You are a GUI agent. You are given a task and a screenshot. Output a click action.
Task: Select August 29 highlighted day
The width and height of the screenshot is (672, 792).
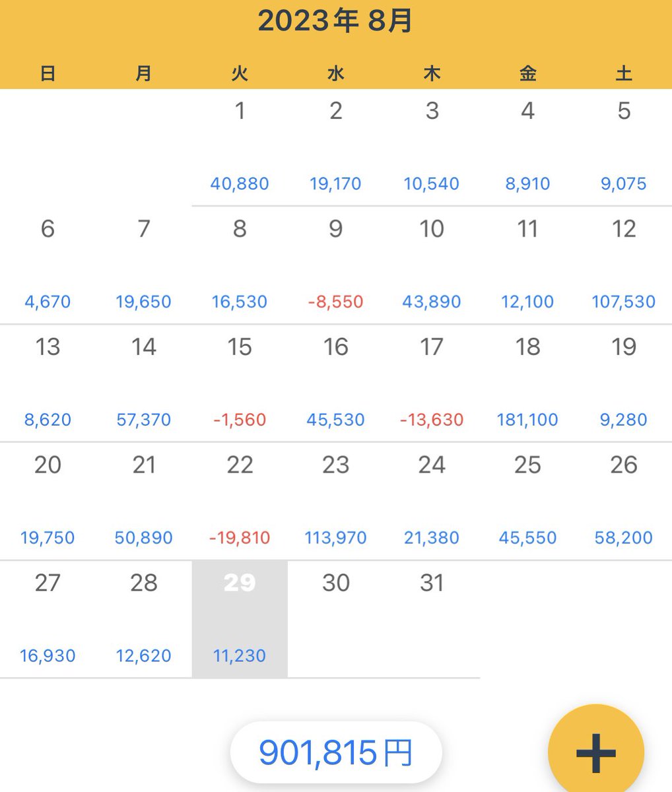[x=240, y=618]
